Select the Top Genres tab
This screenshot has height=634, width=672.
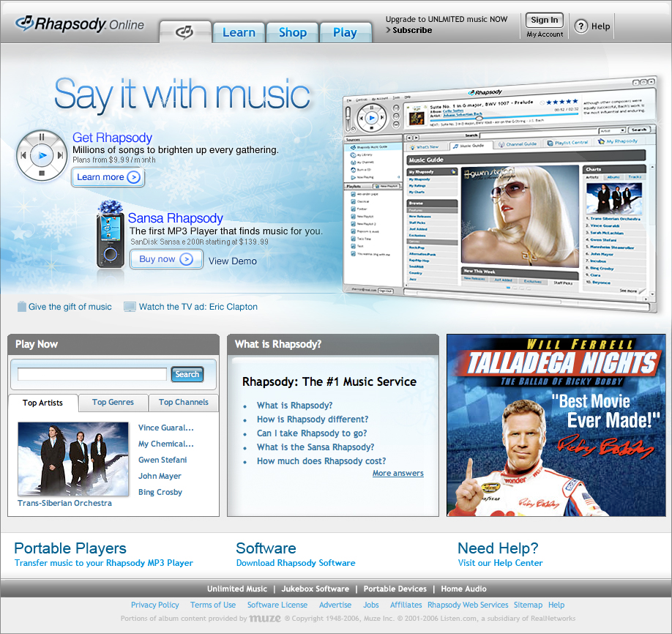(x=113, y=402)
